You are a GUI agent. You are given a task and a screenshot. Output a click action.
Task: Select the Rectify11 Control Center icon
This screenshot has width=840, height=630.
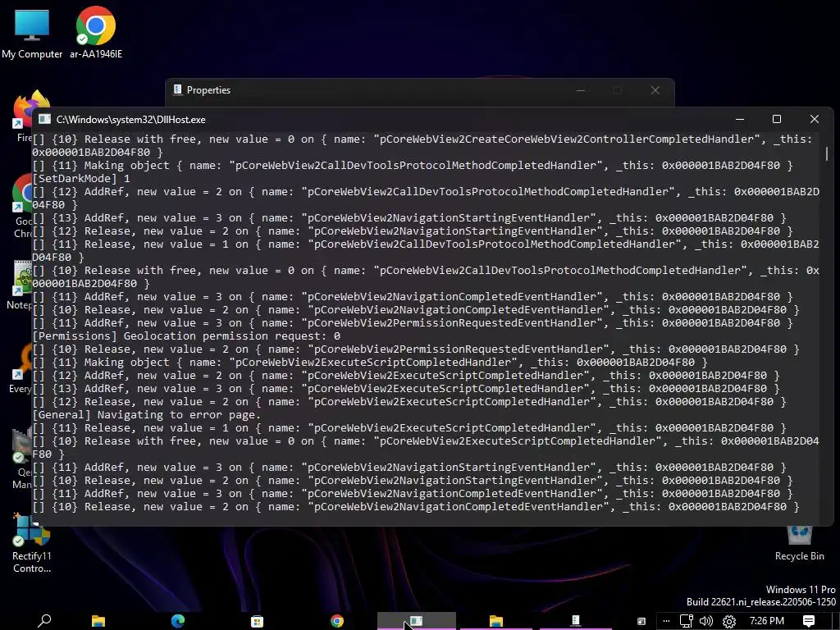click(x=32, y=544)
